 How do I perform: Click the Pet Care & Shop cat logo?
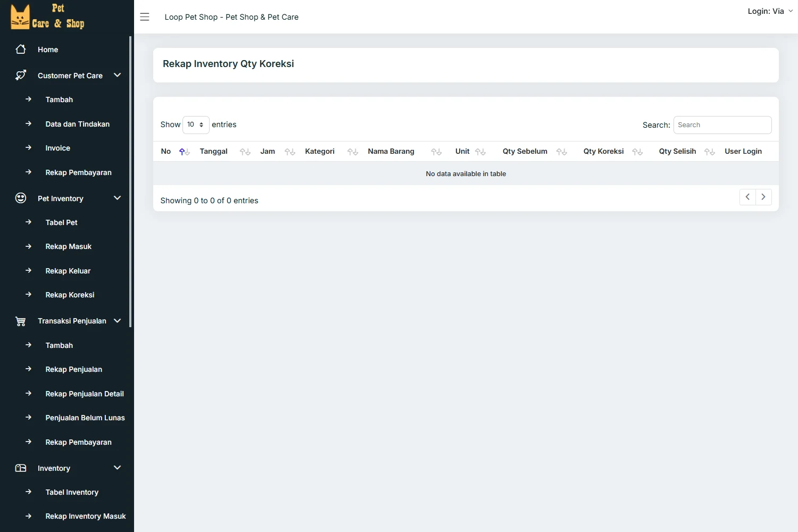click(x=47, y=16)
